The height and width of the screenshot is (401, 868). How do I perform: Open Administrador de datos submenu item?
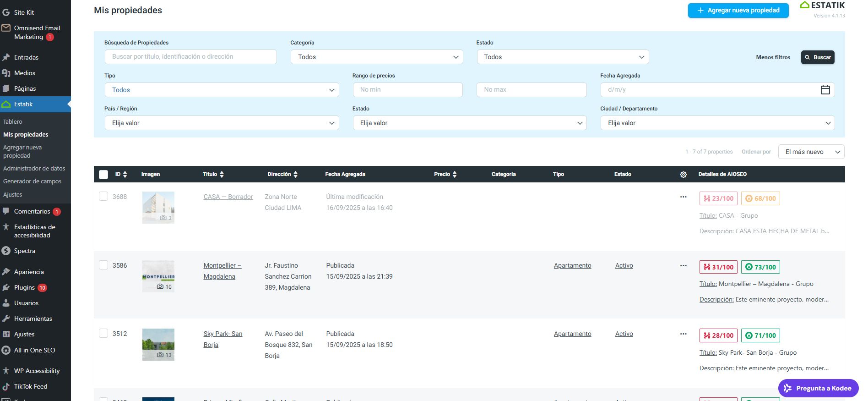click(34, 169)
